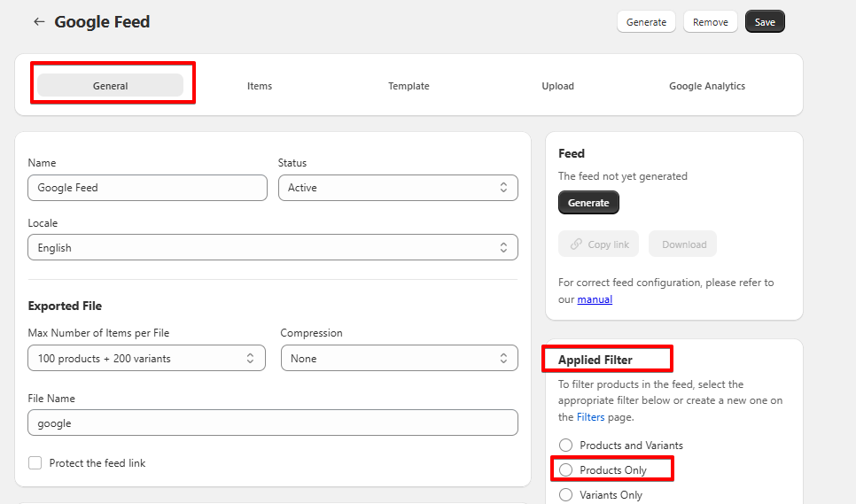Screen dimensions: 856x504
Task: Open the Google Analytics tab
Action: (x=707, y=86)
